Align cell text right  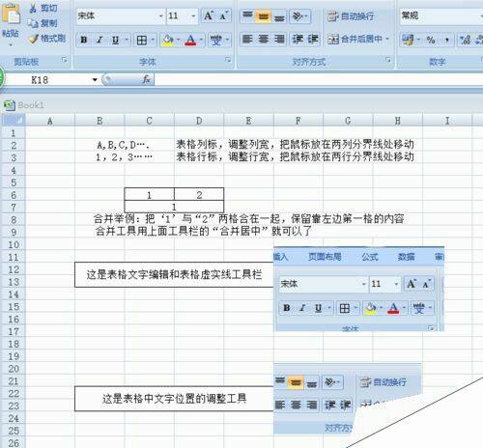279,40
